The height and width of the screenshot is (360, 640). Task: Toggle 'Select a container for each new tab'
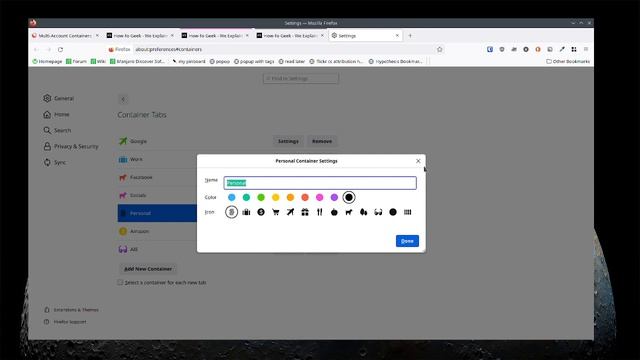coord(120,282)
